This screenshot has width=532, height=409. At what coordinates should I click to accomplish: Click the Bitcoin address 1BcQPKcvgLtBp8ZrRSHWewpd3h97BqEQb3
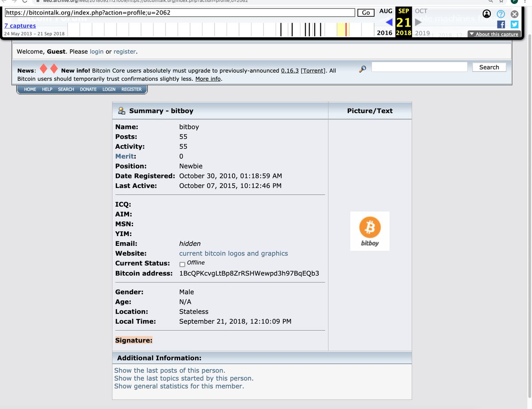coord(249,273)
